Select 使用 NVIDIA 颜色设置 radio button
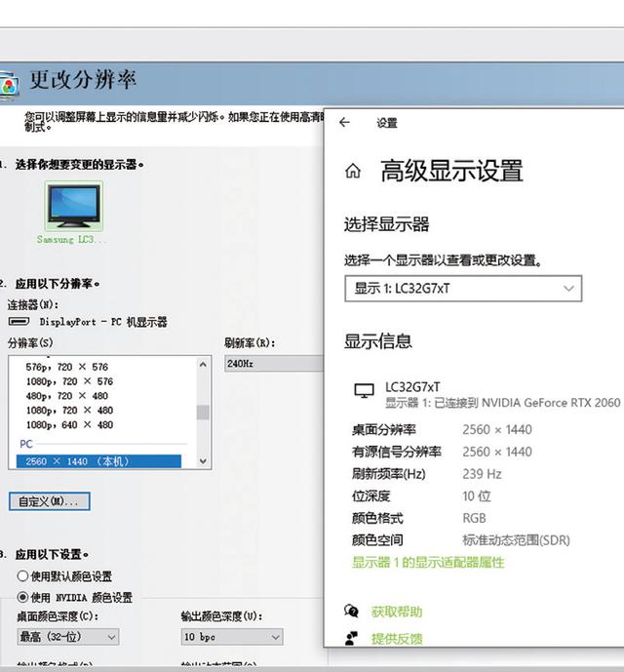 click(x=22, y=597)
